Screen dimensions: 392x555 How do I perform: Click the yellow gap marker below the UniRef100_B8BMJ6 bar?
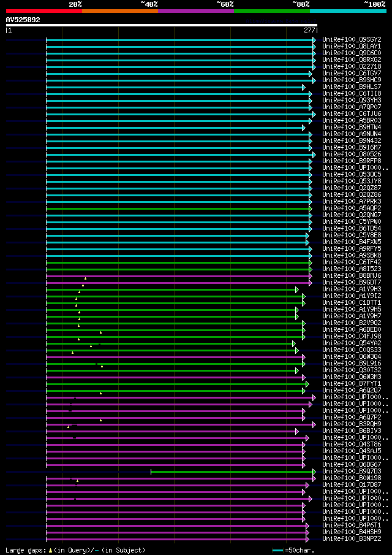coord(85,278)
